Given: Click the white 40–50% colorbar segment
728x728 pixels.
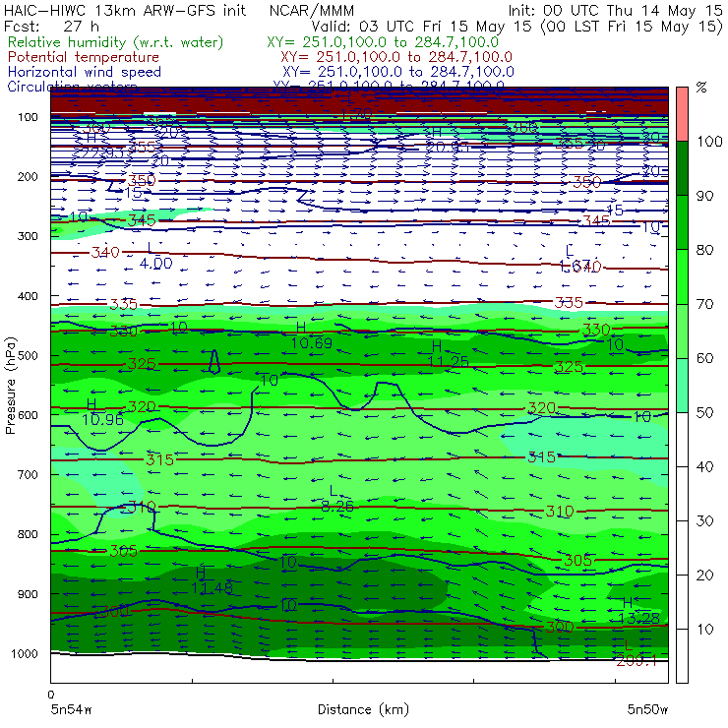Looking at the screenshot, I should pos(682,439).
